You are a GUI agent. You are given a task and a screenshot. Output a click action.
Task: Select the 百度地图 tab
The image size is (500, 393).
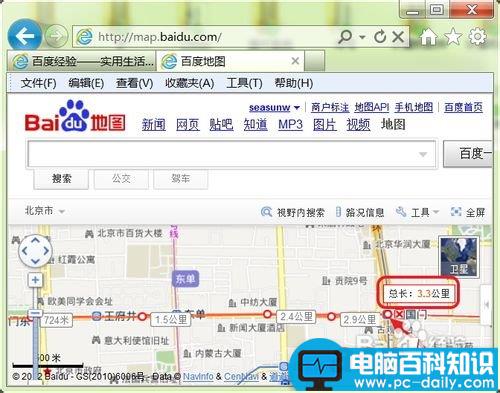(x=230, y=61)
